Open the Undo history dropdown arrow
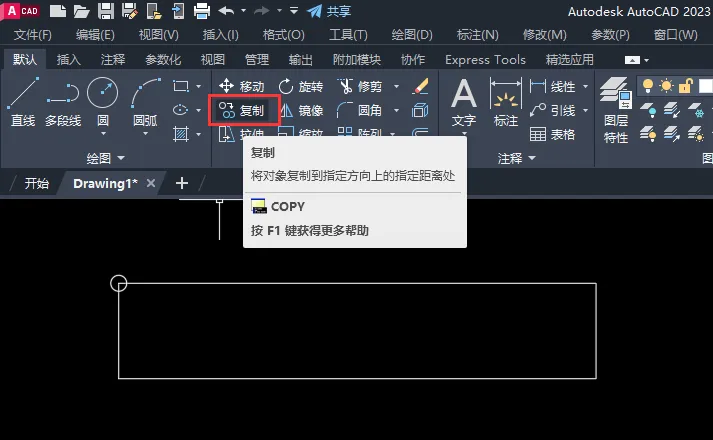 243,10
